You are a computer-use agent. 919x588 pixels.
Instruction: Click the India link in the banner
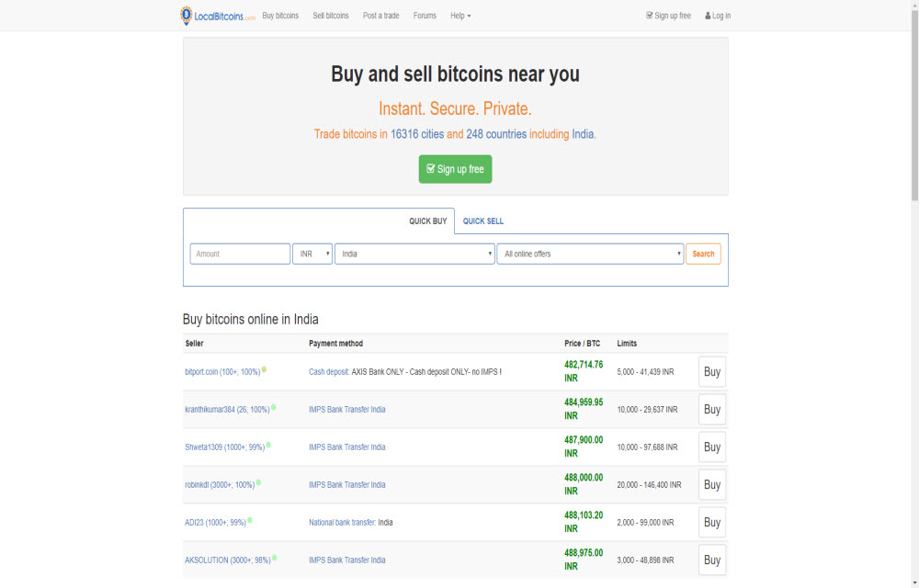[583, 134]
